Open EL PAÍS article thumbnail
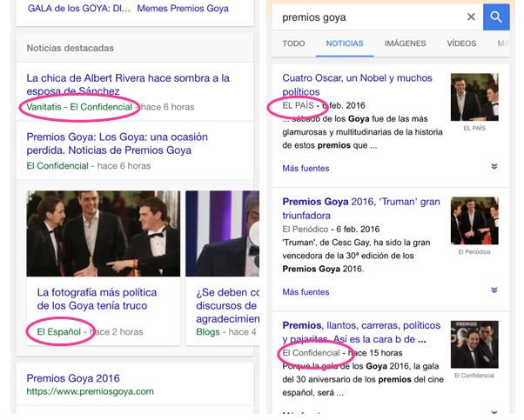The image size is (524, 420). click(x=474, y=97)
